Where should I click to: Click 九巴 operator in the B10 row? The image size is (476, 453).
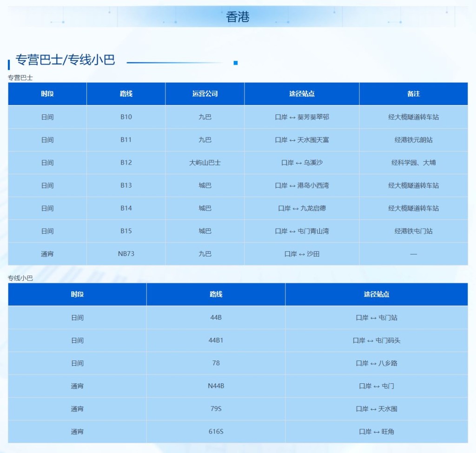205,117
